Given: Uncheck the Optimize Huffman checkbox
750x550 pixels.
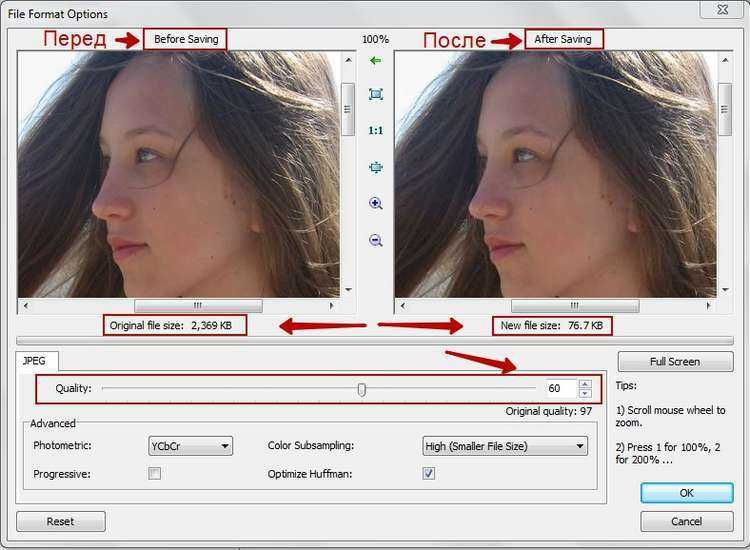Looking at the screenshot, I should pos(429,473).
